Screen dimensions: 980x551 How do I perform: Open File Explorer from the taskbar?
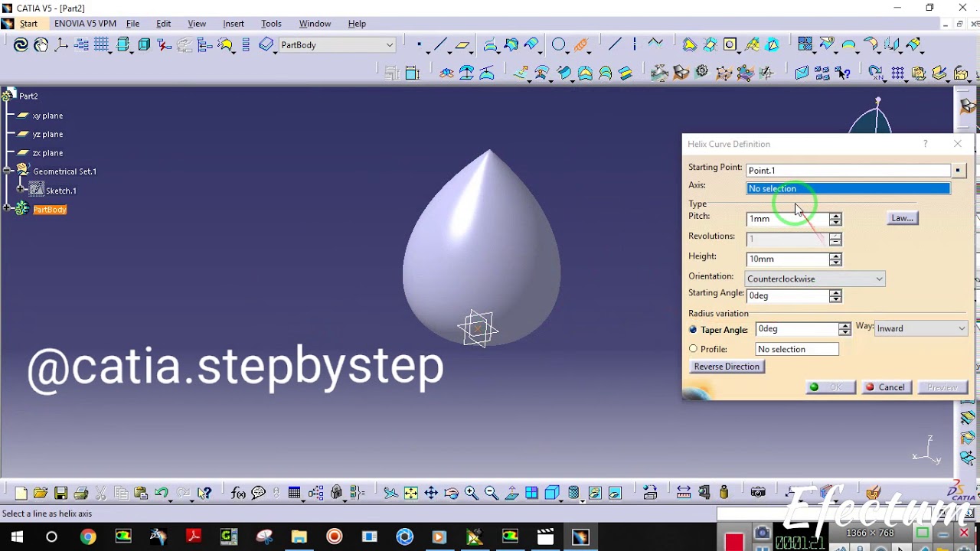299,537
